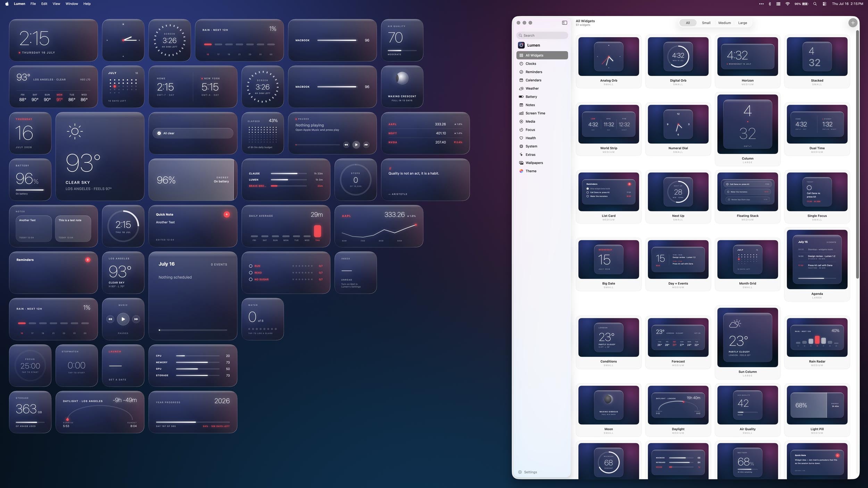This screenshot has width=868, height=488.
Task: Toggle the RUN habit circle
Action: [x=250, y=266]
